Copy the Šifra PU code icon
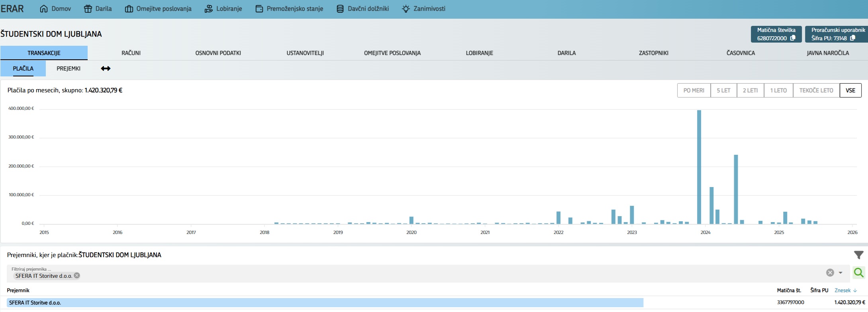 852,38
